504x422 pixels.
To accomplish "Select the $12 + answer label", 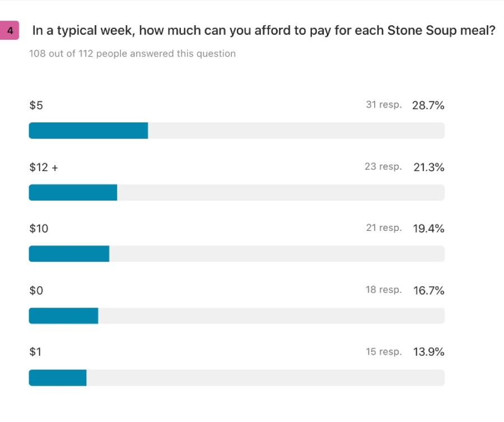I will click(44, 167).
